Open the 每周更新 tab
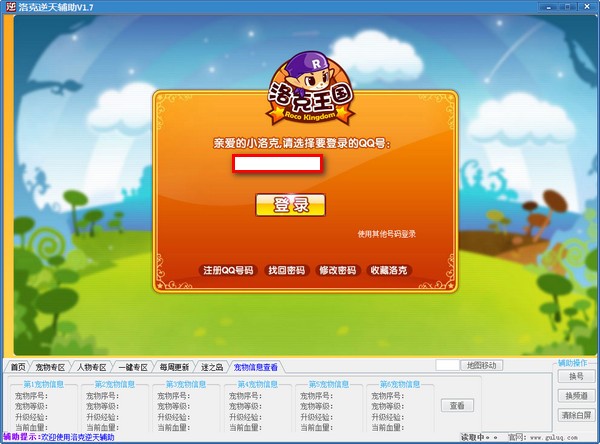 coord(174,367)
